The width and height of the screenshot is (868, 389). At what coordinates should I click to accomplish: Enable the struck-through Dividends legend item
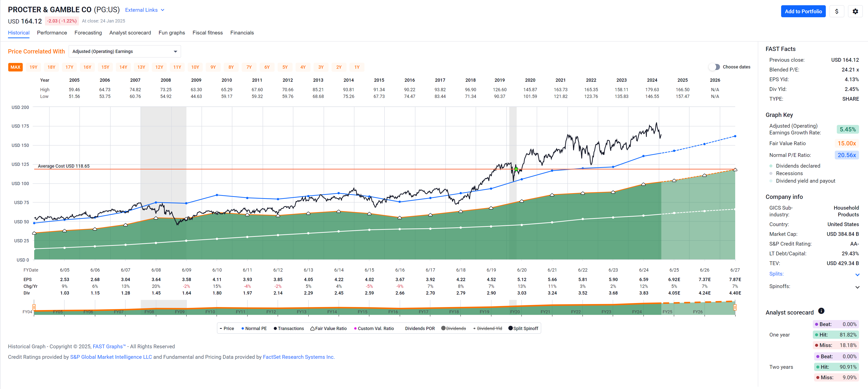tap(453, 328)
